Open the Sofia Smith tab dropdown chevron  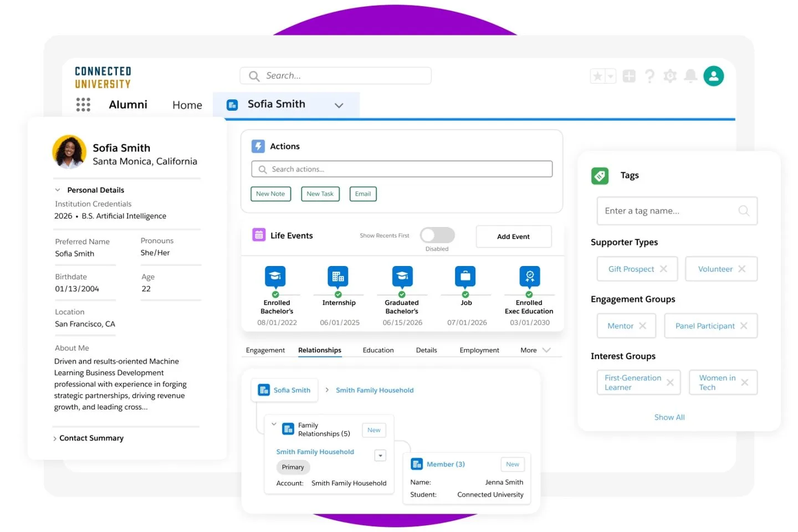tap(339, 105)
